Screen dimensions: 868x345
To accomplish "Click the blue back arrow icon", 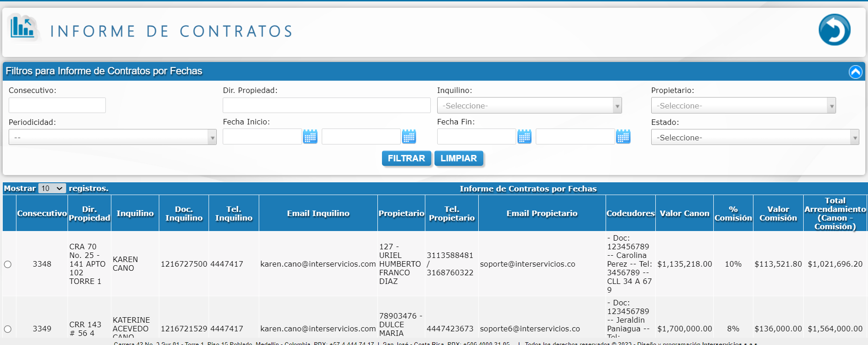I will [x=834, y=30].
